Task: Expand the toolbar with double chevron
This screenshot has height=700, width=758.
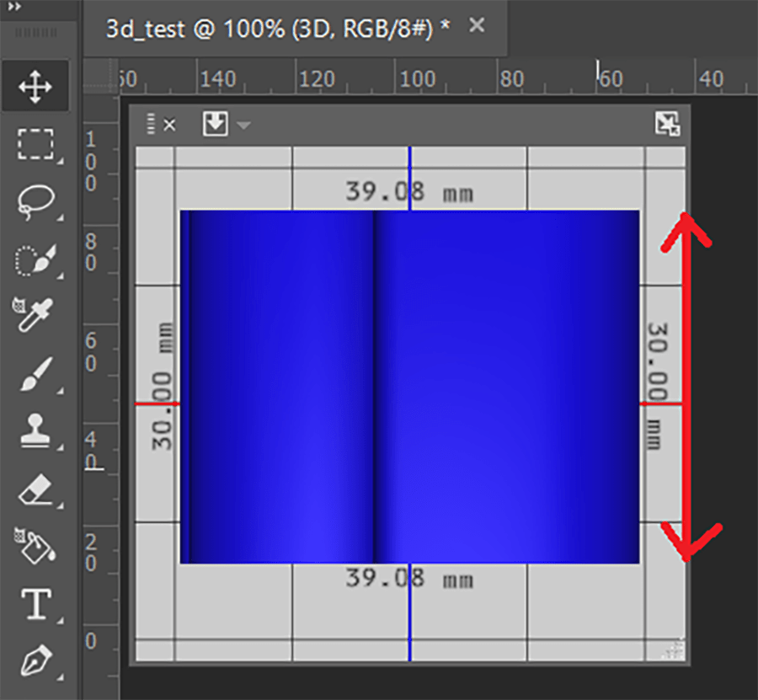Action: [14, 7]
